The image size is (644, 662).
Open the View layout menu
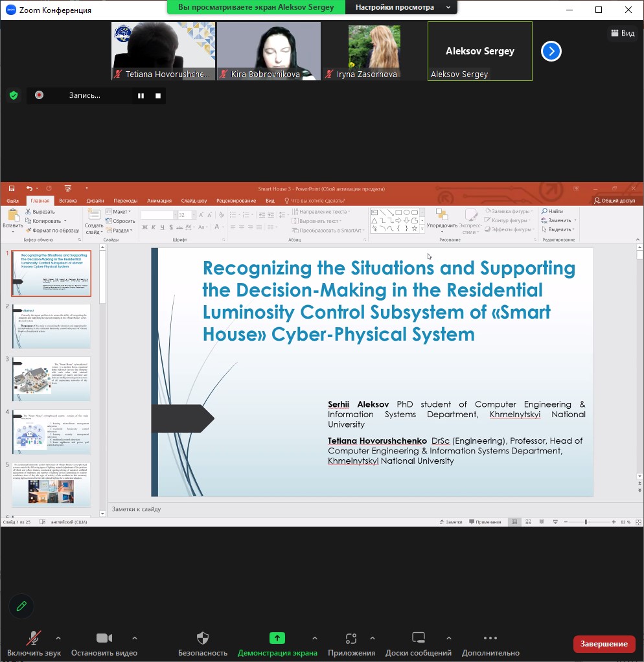coord(623,33)
